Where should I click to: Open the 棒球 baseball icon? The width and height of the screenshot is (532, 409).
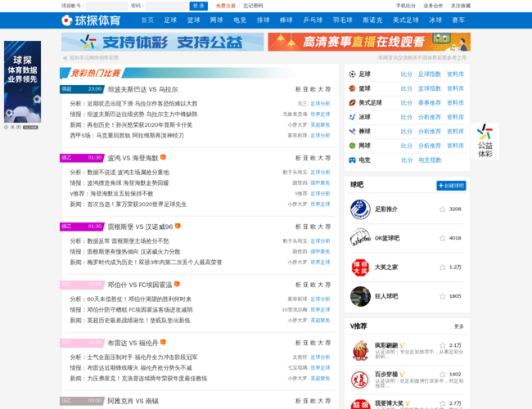pyautogui.click(x=352, y=131)
